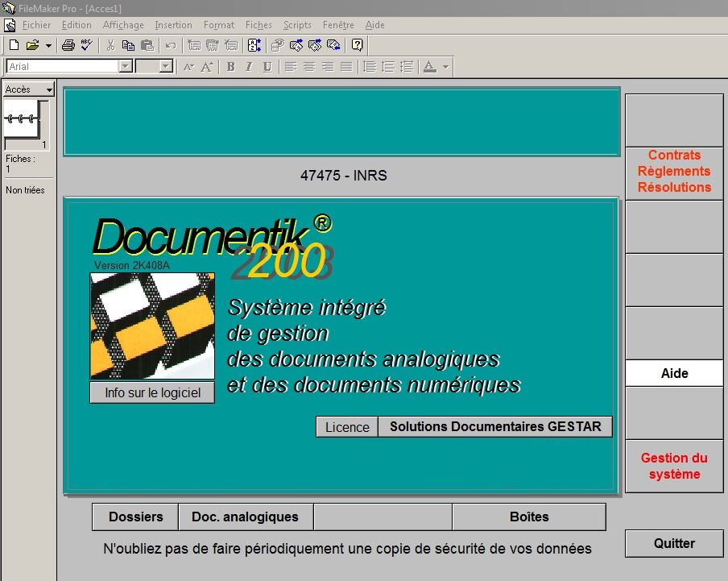Click the document icon in menu bar
The height and width of the screenshot is (581, 728).
pos(10,25)
